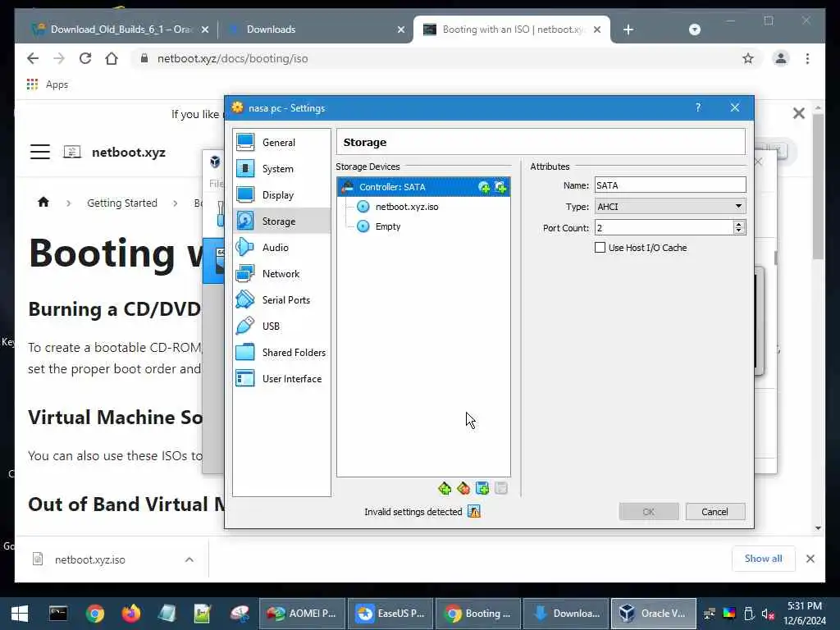
Task: Open the Windows Start menu
Action: 20,614
